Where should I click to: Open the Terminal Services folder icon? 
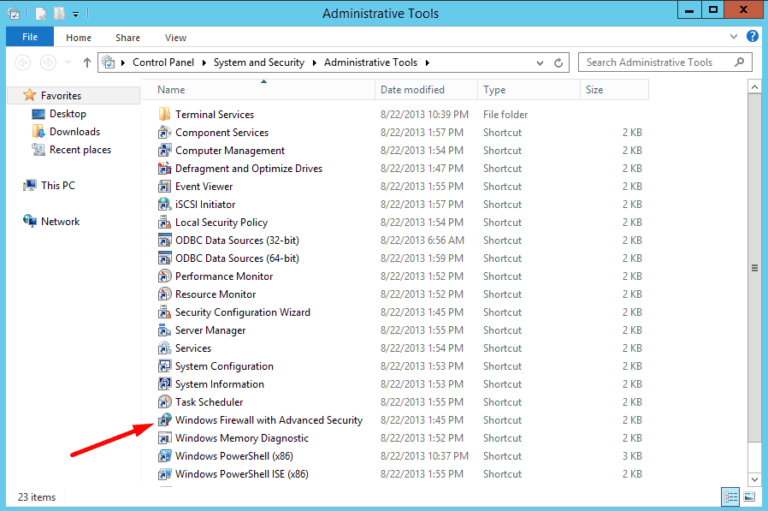click(x=165, y=114)
